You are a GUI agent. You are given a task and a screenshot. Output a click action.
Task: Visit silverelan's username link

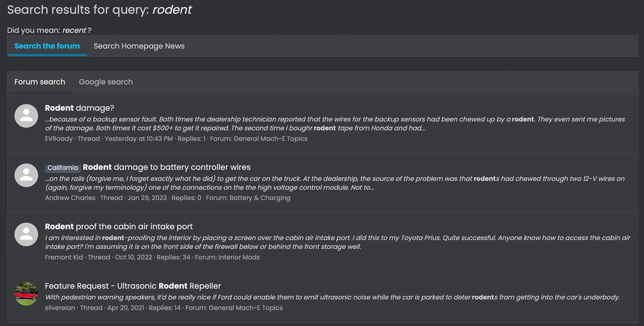pyautogui.click(x=60, y=308)
